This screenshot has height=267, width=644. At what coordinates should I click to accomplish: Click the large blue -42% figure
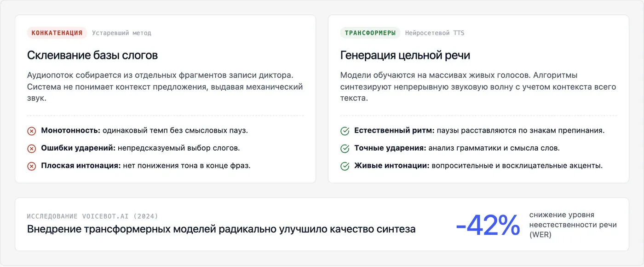(488, 225)
